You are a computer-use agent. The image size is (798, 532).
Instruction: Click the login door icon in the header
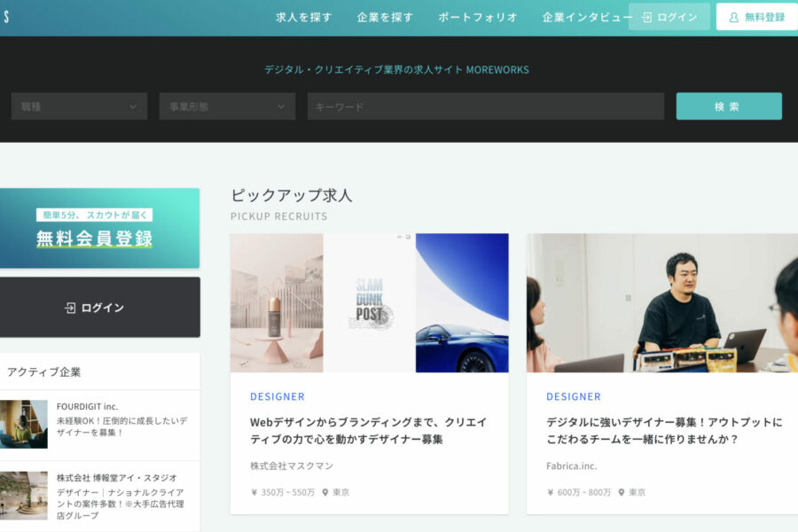point(647,17)
